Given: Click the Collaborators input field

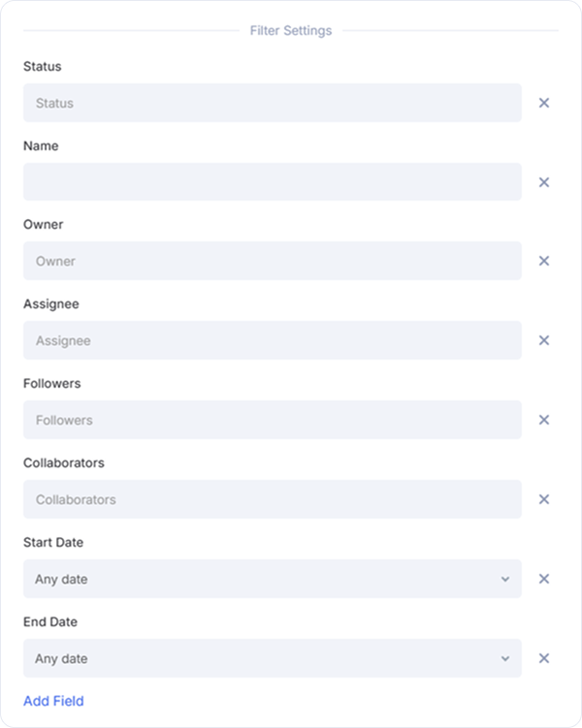Looking at the screenshot, I should [272, 499].
